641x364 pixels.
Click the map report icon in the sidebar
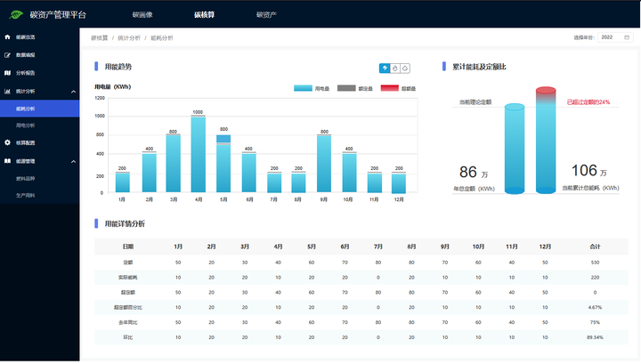coord(7,73)
